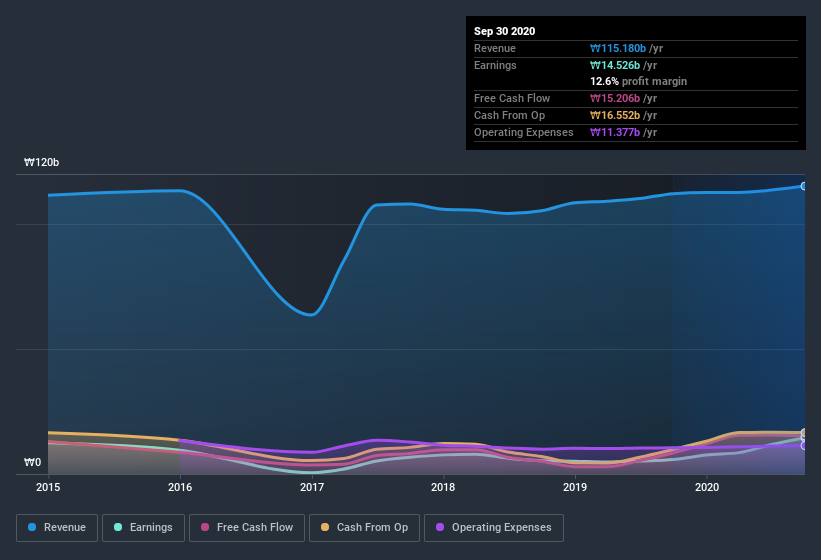The width and height of the screenshot is (821, 560).
Task: Toggle the Revenue legend button
Action: pos(57,528)
